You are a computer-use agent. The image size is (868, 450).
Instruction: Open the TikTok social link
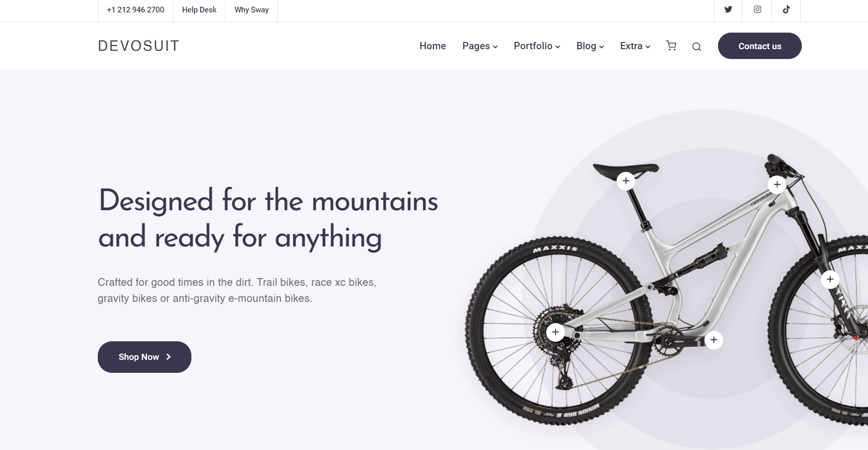click(786, 9)
